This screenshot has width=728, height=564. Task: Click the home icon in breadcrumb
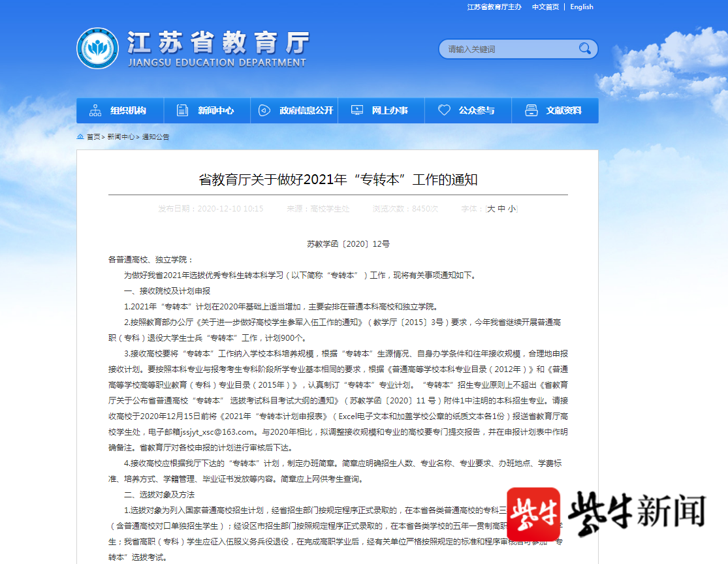[x=80, y=136]
